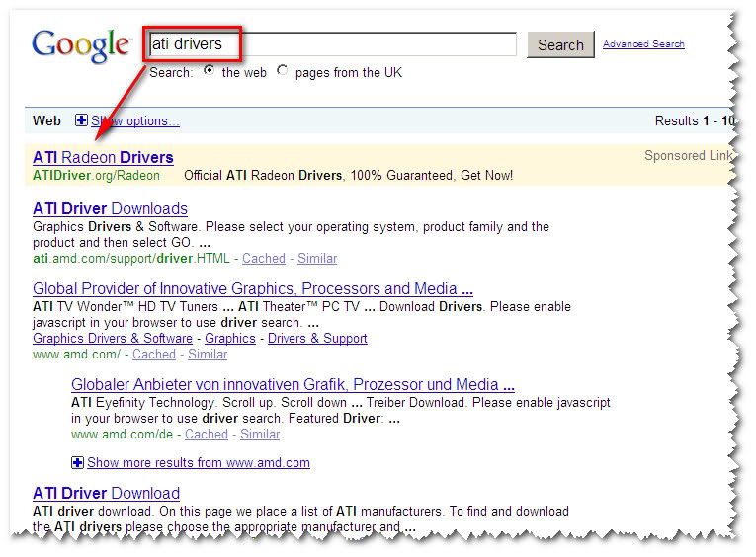Click Show more results from www.amd.com
The height and width of the screenshot is (557, 756).
pyautogui.click(x=198, y=462)
